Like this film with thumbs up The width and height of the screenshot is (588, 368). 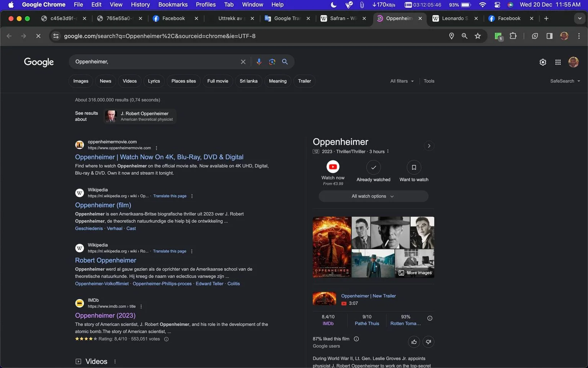[x=414, y=342]
